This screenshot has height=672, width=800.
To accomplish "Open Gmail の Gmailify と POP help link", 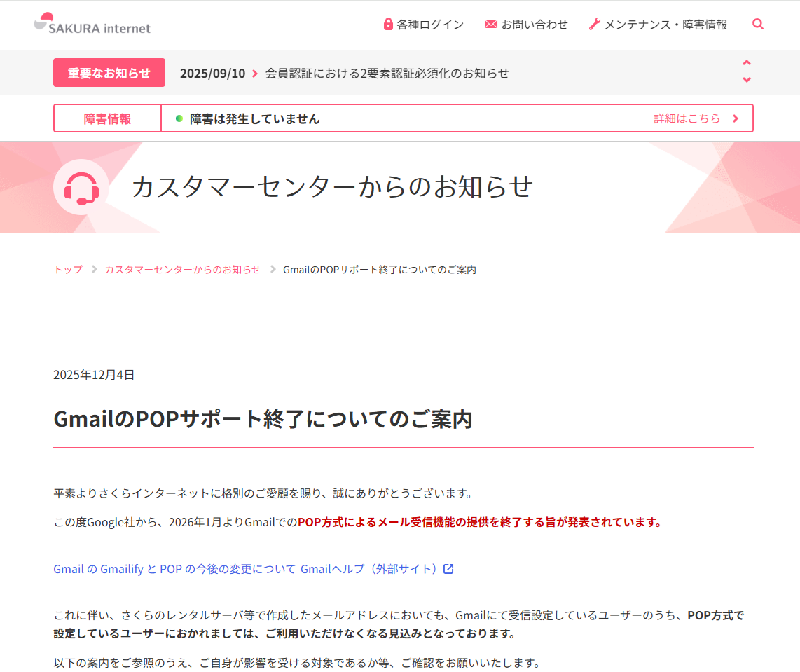I will [x=245, y=569].
